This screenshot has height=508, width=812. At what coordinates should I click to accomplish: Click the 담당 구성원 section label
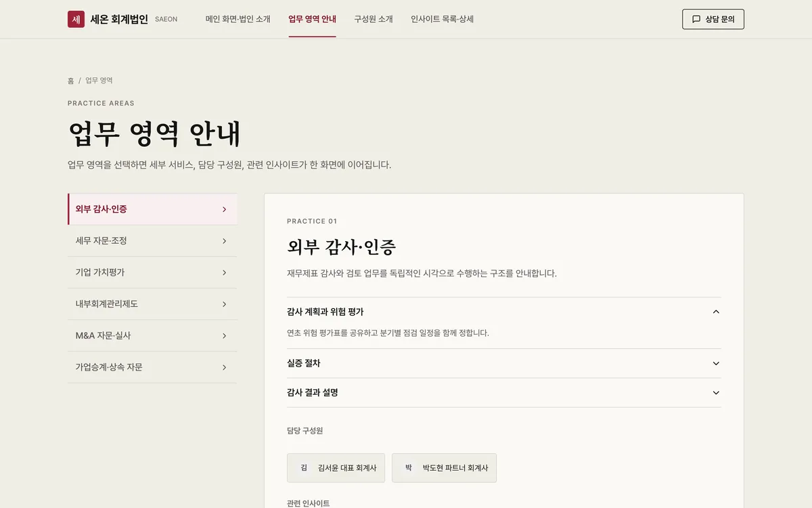click(x=304, y=431)
